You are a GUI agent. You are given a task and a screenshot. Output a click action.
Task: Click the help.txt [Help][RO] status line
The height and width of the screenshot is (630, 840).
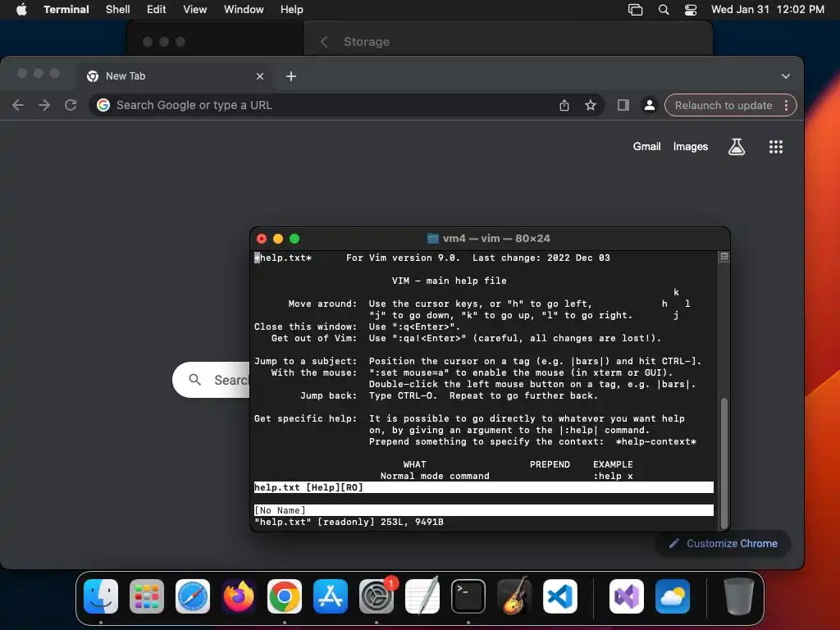click(484, 487)
